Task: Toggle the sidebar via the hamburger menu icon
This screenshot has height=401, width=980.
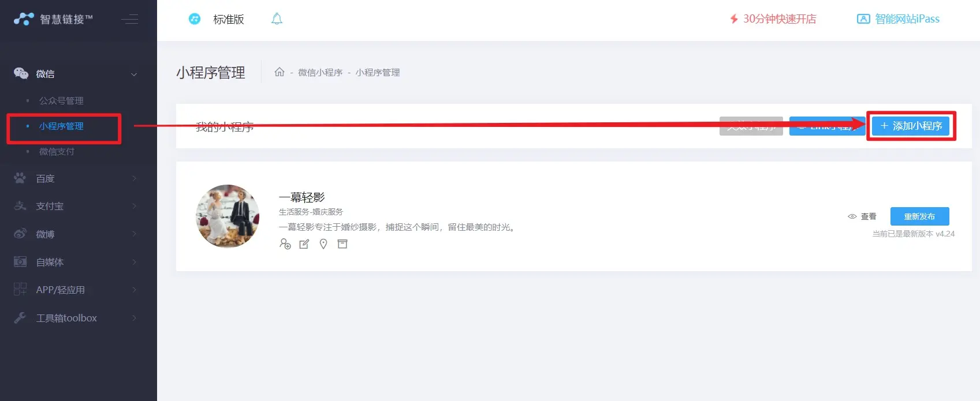Action: click(x=130, y=19)
